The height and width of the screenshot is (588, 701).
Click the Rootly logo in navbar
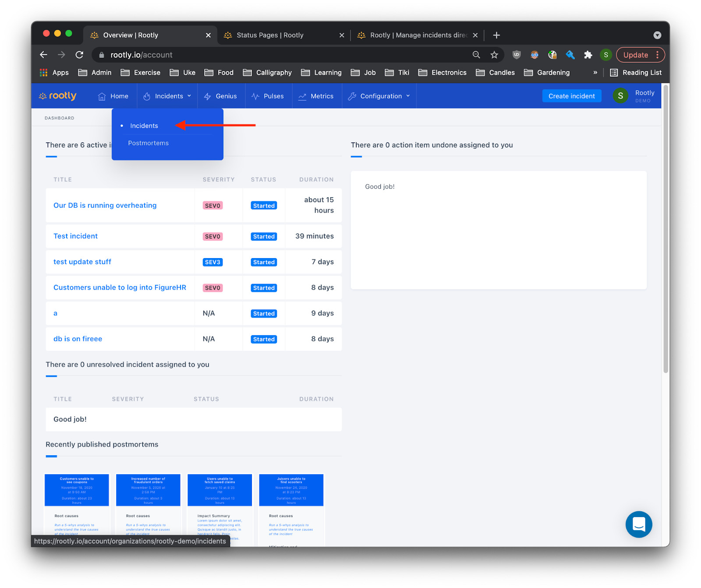57,96
